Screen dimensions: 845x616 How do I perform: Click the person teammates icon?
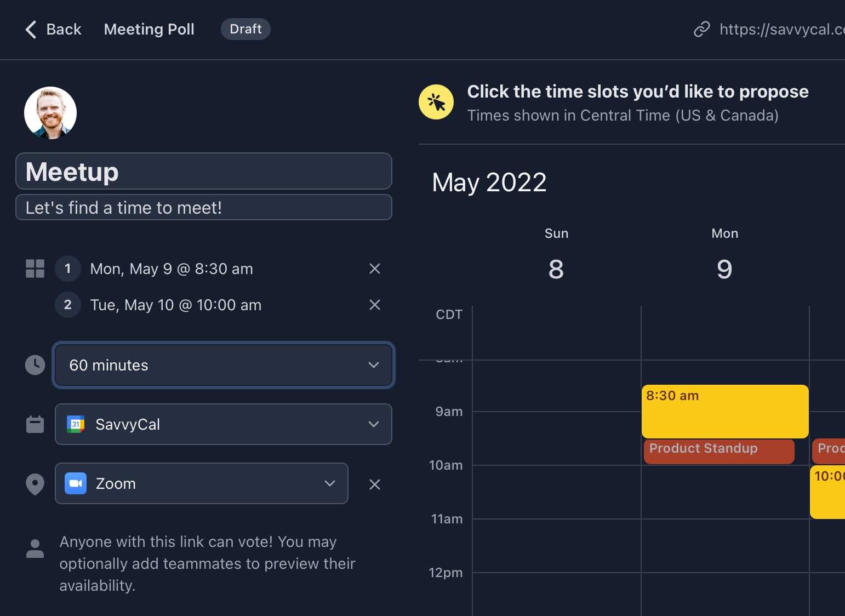(x=35, y=549)
